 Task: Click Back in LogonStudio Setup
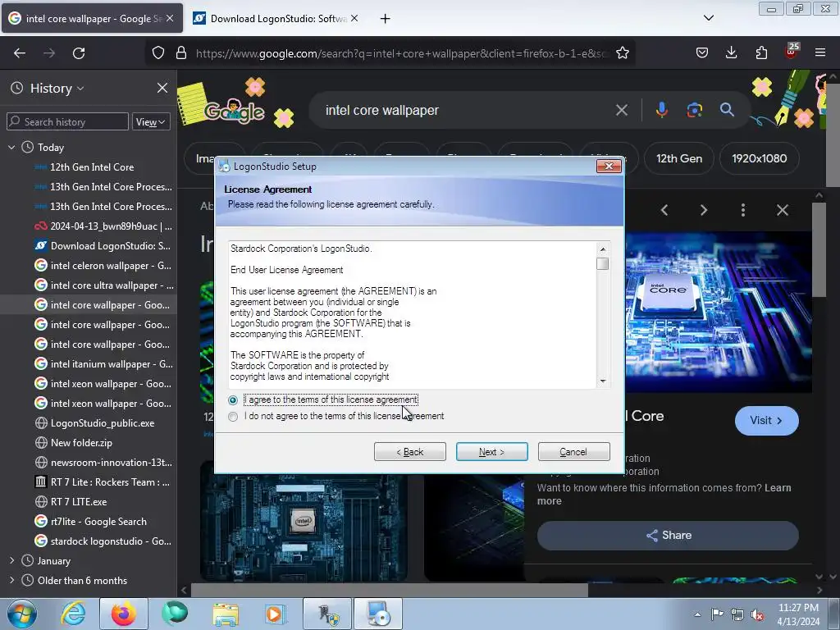click(x=410, y=452)
